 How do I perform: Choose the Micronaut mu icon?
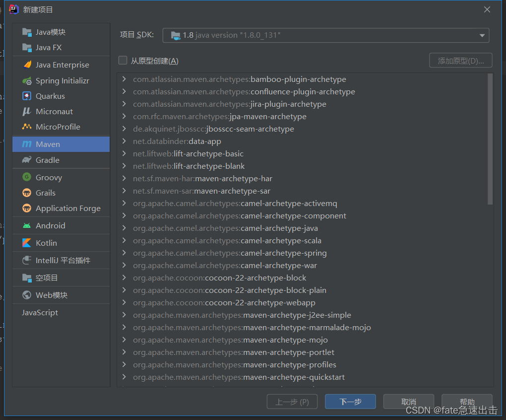tap(26, 111)
